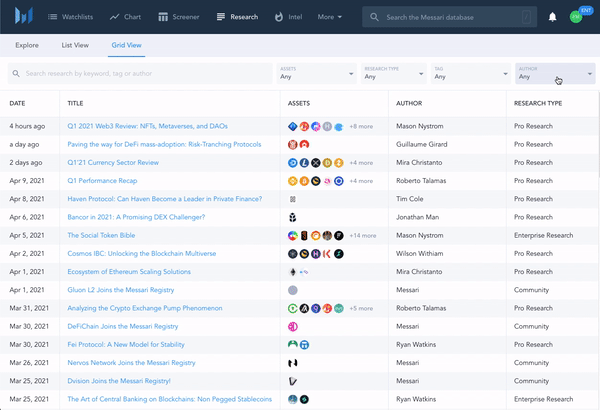This screenshot has height=410, width=600.
Task: Click Enterprise Research in Social Token Bible row
Action: (543, 235)
